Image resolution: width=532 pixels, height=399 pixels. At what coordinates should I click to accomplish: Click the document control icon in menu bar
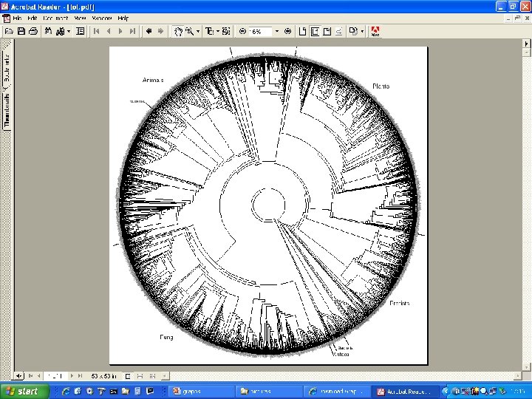point(6,18)
